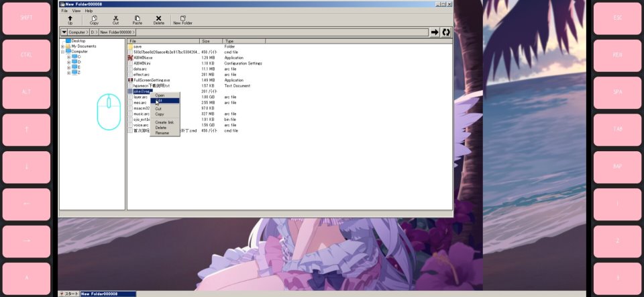Select the FullScreenSetting.exe icon
The height and width of the screenshot is (297, 644).
[x=130, y=80]
